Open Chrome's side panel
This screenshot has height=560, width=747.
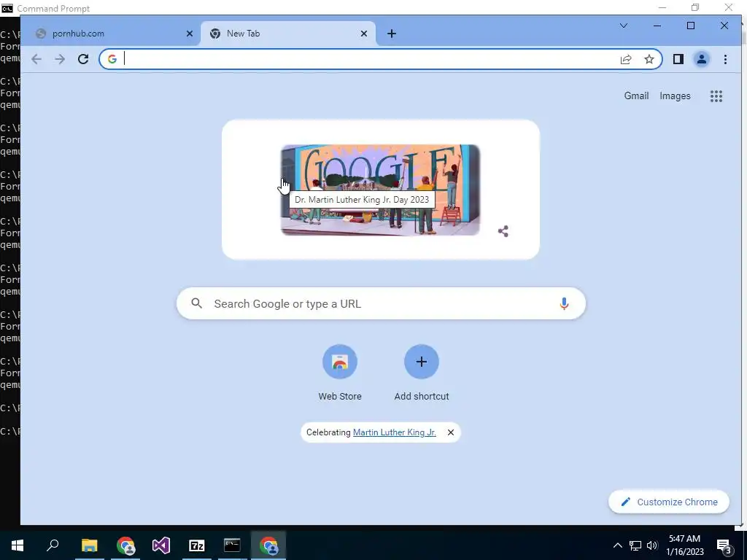(678, 59)
